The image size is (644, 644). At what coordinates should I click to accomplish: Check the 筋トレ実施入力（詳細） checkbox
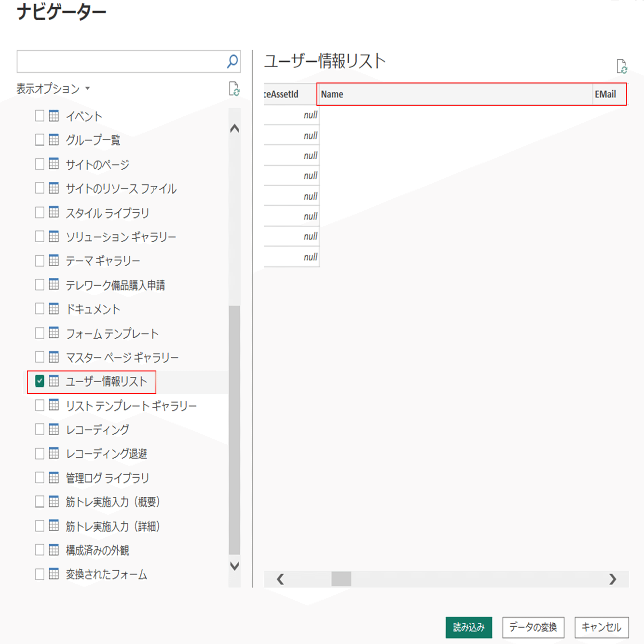tap(40, 526)
